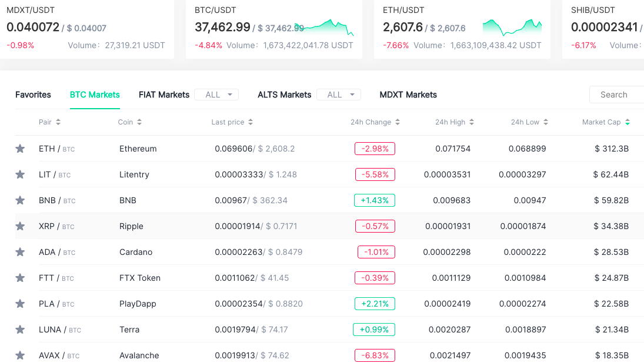Mark XRP / BTC as favorite
The image size is (644, 363).
click(20, 226)
